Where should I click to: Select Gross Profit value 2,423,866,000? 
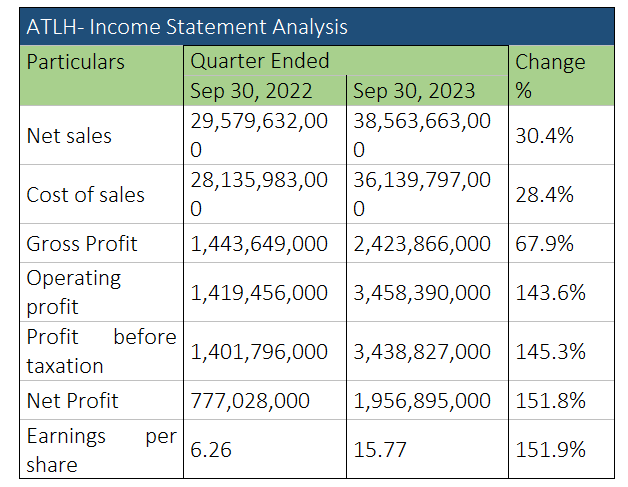point(422,244)
